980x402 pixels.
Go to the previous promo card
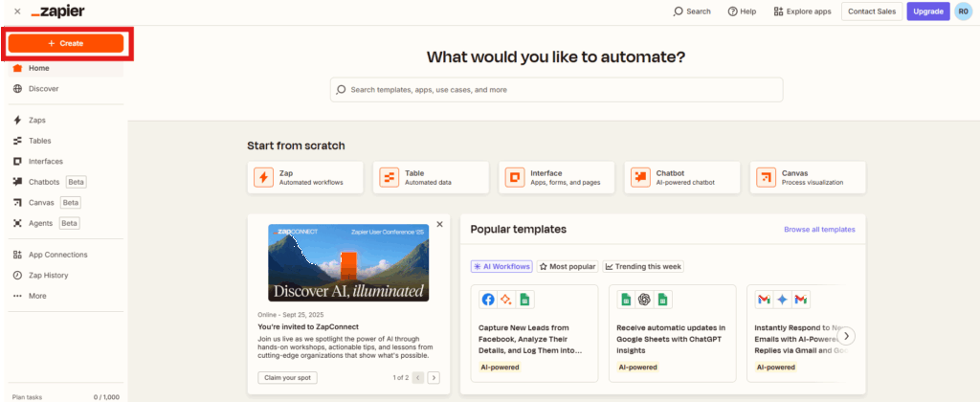pyautogui.click(x=418, y=378)
